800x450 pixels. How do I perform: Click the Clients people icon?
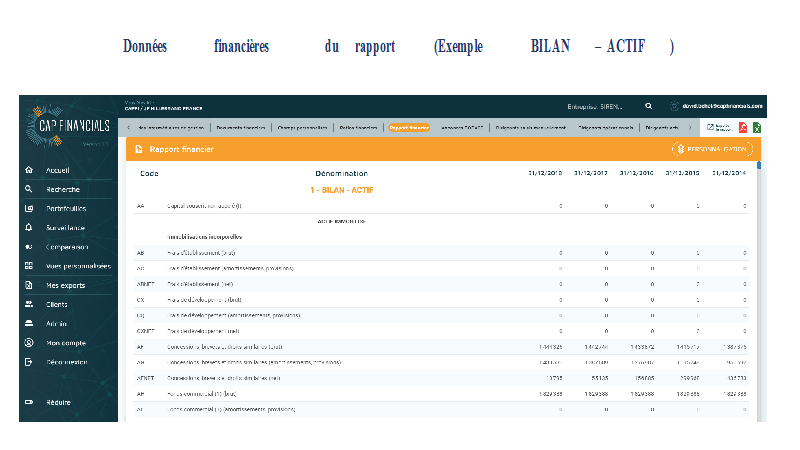[28, 304]
